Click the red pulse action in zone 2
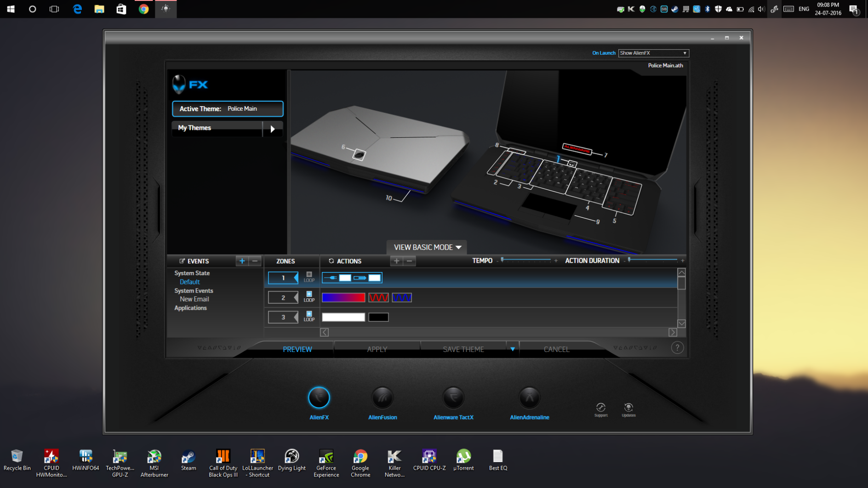 [x=378, y=298]
